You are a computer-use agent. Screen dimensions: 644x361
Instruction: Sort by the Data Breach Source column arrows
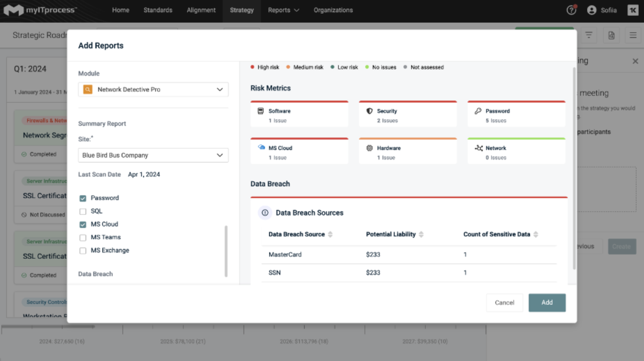click(x=330, y=235)
